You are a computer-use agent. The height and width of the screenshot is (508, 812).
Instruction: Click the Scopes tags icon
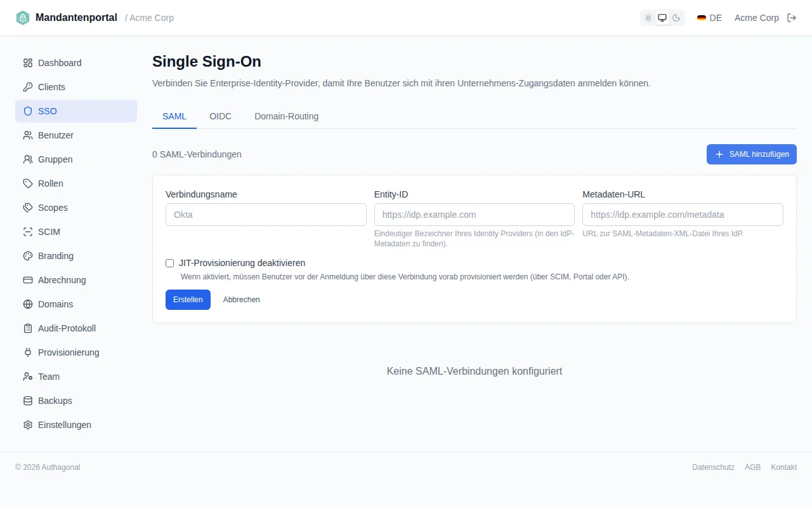coord(28,208)
